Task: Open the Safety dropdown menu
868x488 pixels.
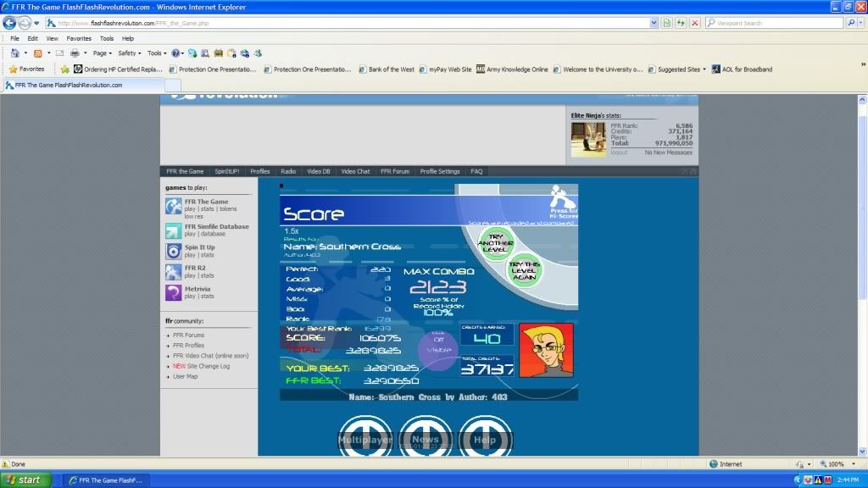Action: click(x=129, y=53)
